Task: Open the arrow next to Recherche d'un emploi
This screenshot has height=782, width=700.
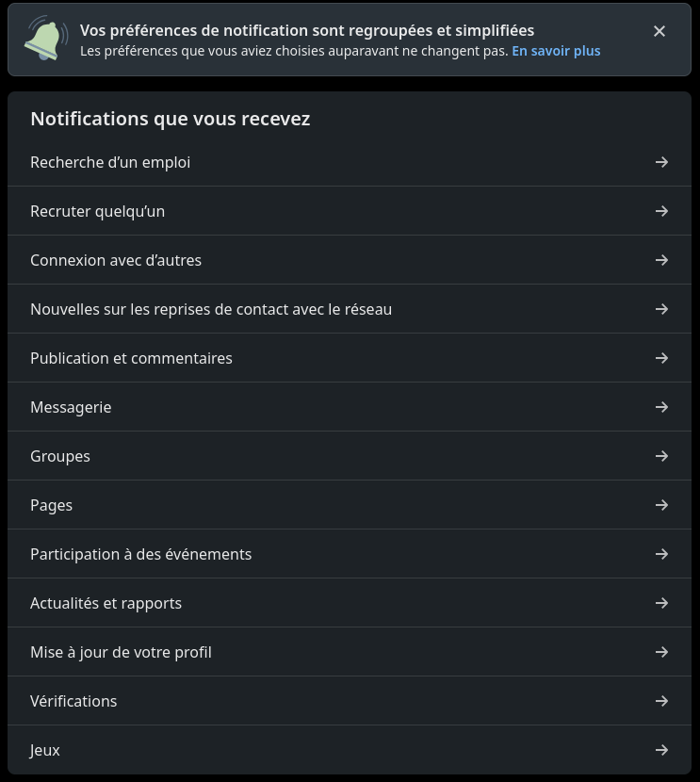Action: [662, 162]
